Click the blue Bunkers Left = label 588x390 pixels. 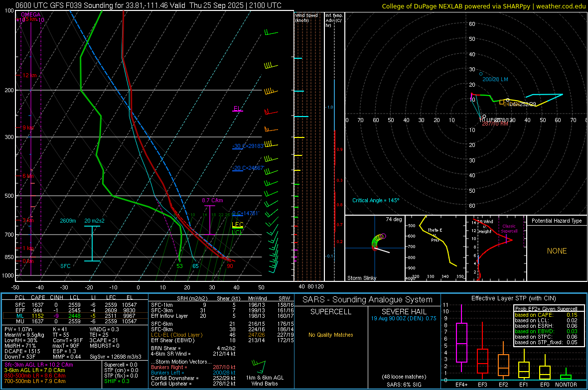point(167,373)
